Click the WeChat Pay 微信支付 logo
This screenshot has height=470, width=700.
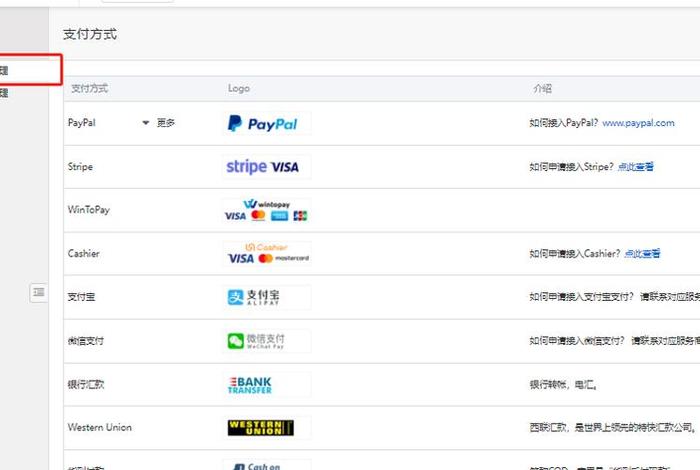pos(267,341)
